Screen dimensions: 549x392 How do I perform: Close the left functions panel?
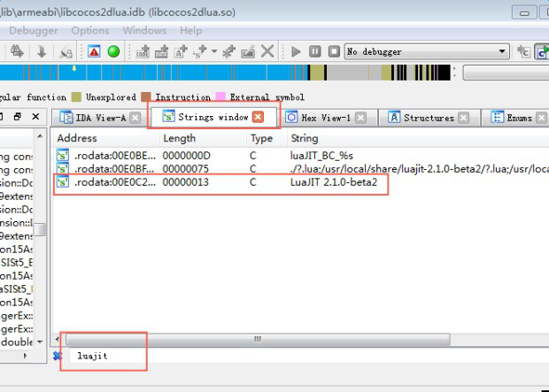[x=35, y=117]
